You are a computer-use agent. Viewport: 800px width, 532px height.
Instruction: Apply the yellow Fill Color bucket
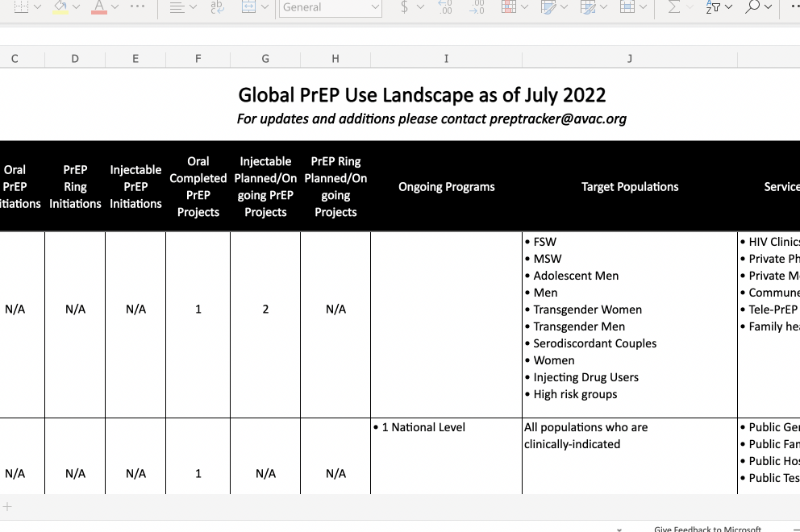[60, 6]
